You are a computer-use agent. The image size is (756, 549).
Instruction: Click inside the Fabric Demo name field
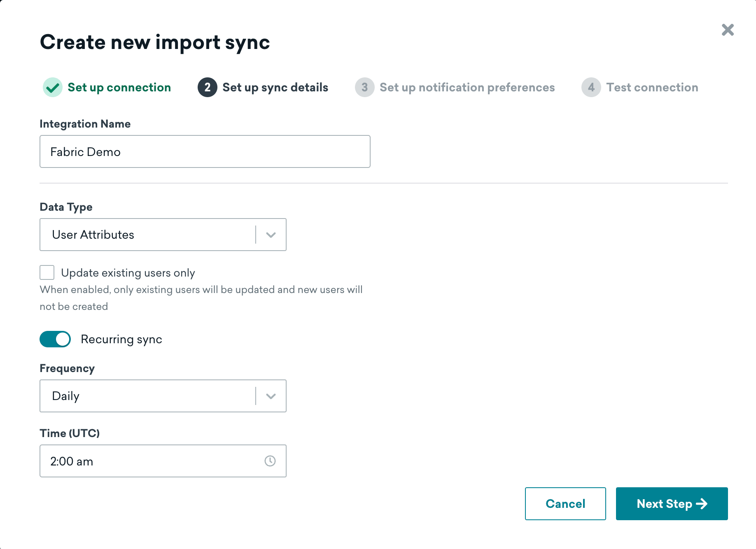(x=205, y=151)
